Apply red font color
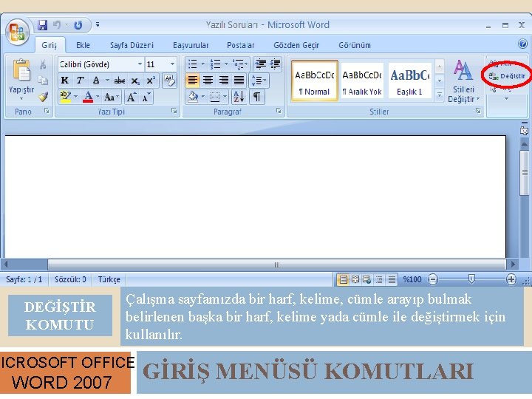Screen dimensions: 532x399 point(88,97)
